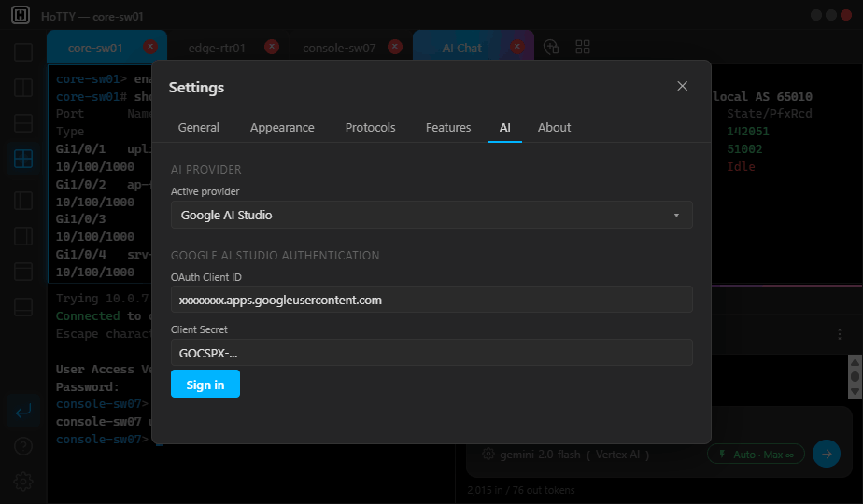Viewport: 863px width, 504px height.
Task: Click the chat scrollbar thumb
Action: [855, 376]
